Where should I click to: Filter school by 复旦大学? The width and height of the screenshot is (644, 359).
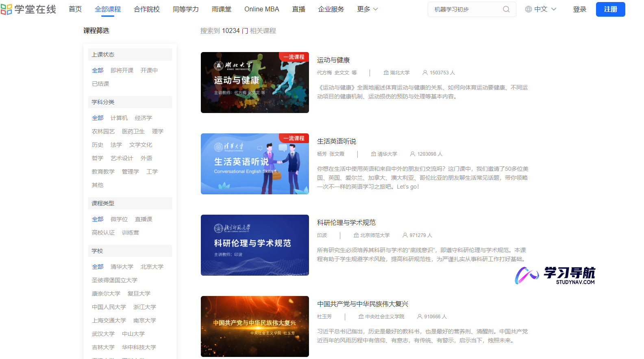click(x=139, y=294)
